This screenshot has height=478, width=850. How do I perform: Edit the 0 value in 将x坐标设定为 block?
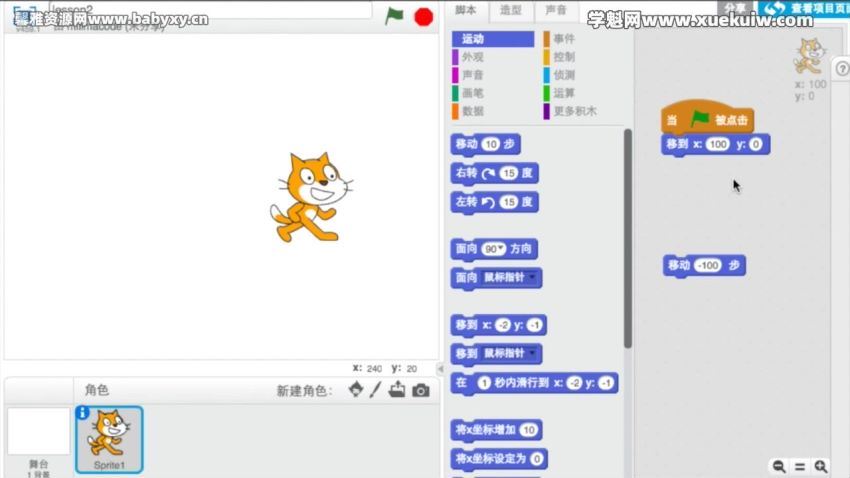[537, 459]
